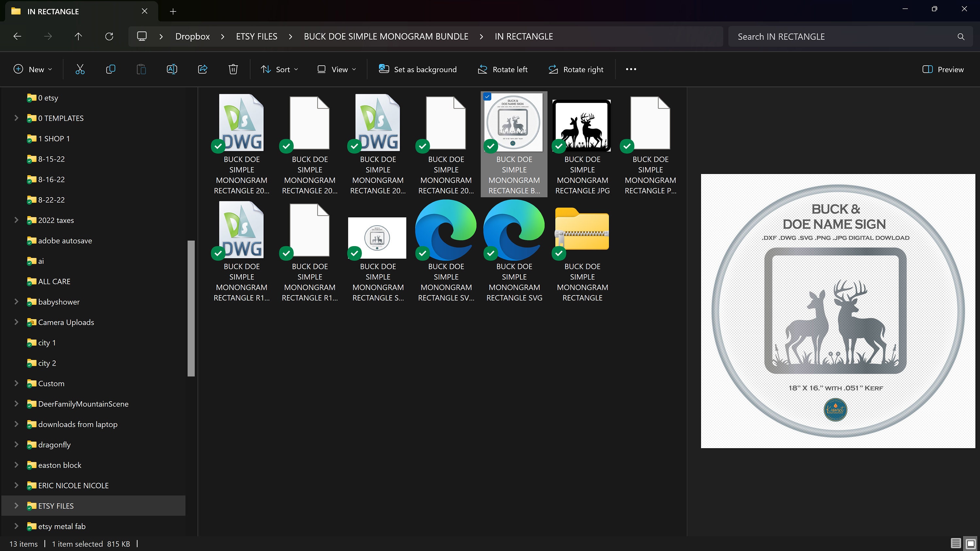Switch to large thumbnails view in status bar
The image size is (980, 551).
pos(971,543)
